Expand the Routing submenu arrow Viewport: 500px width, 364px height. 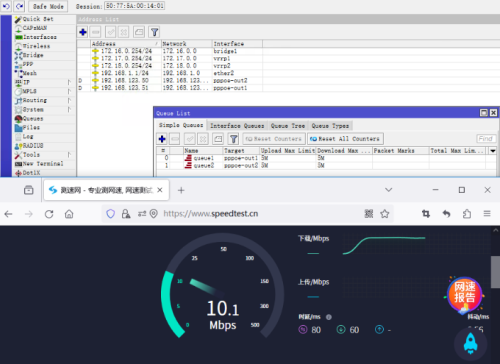[69, 100]
